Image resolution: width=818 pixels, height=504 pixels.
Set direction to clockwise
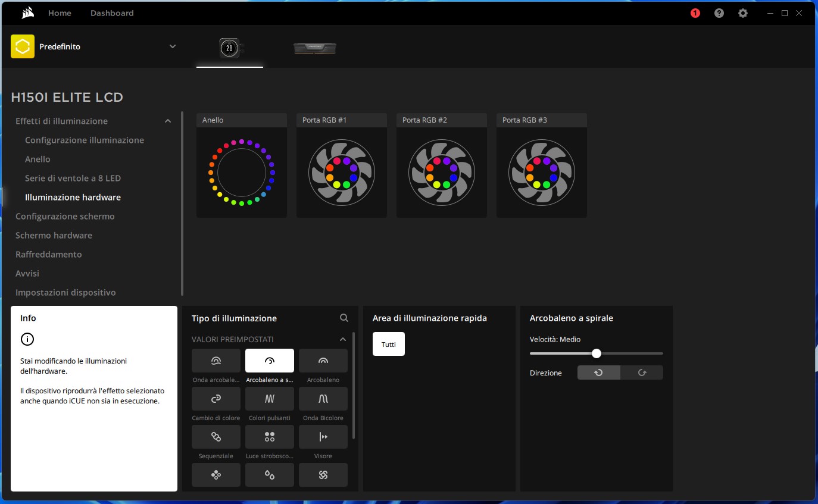point(642,372)
